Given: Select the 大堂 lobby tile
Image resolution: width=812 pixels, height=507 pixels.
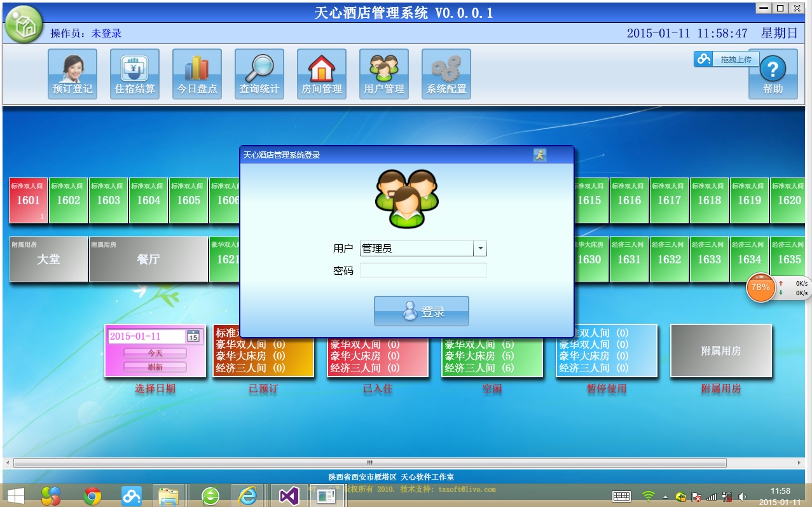Looking at the screenshot, I should (x=48, y=259).
